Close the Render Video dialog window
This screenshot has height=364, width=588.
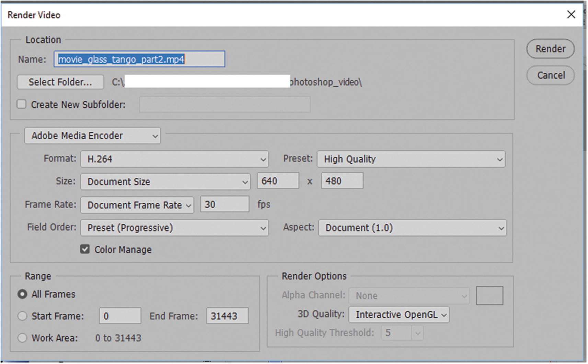tap(571, 14)
